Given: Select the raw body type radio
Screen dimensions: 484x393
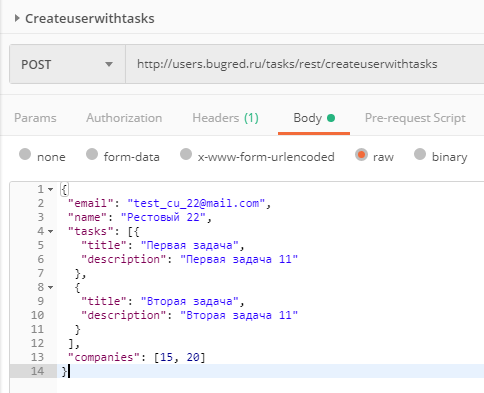Looking at the screenshot, I should coord(361,154).
